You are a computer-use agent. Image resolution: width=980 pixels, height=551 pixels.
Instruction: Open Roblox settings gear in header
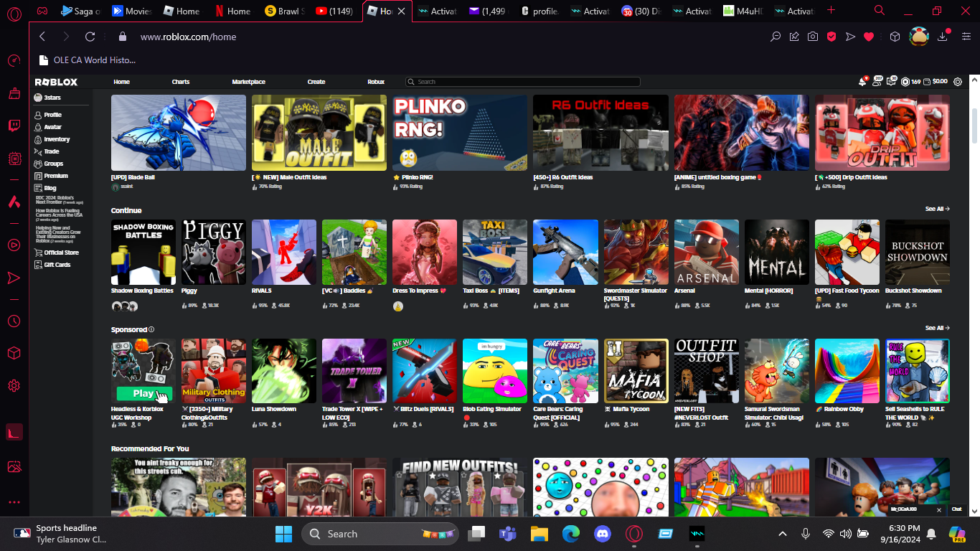pos(958,82)
